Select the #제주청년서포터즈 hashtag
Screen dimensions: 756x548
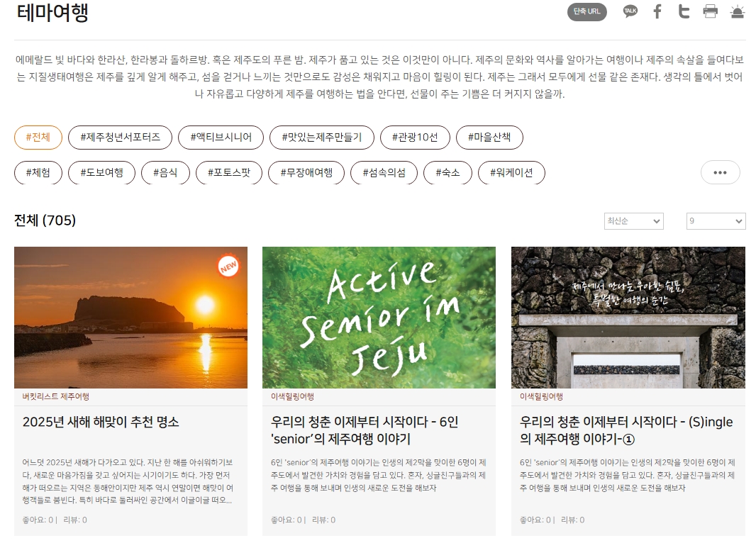(x=120, y=137)
